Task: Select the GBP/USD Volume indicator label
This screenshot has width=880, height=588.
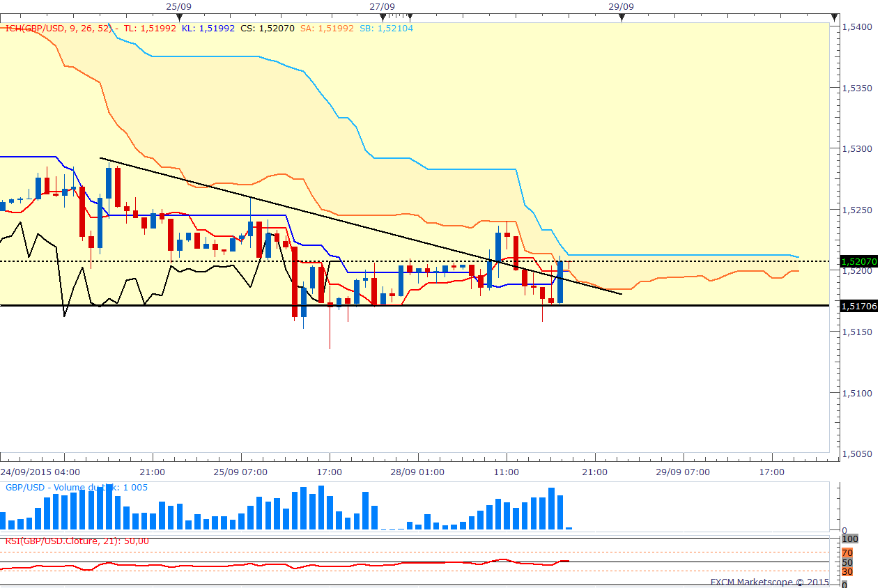Action: point(75,488)
